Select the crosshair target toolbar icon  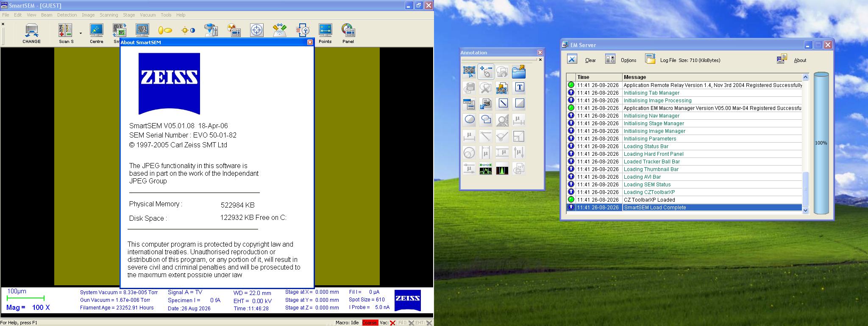257,30
